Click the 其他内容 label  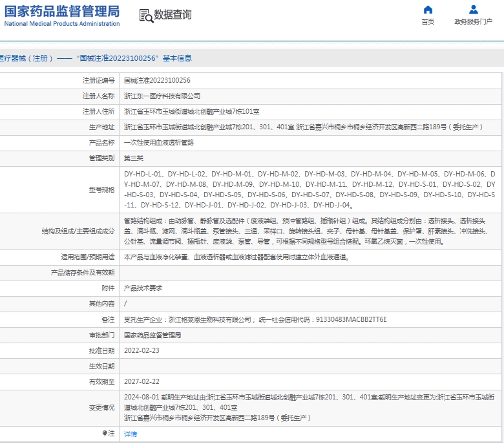(x=101, y=304)
